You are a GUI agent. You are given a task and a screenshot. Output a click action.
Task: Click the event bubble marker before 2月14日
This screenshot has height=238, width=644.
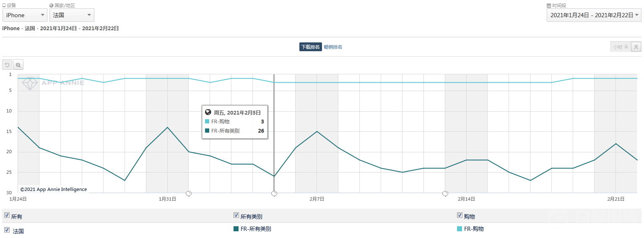pos(445,194)
